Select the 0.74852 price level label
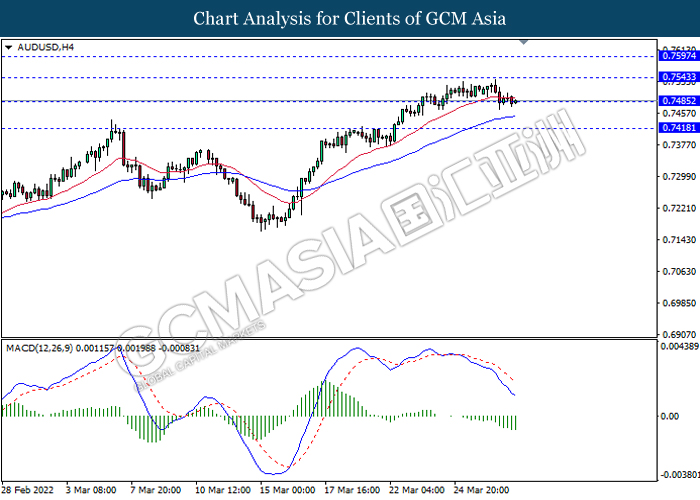Screen dimensions: 700x500 [x=679, y=101]
